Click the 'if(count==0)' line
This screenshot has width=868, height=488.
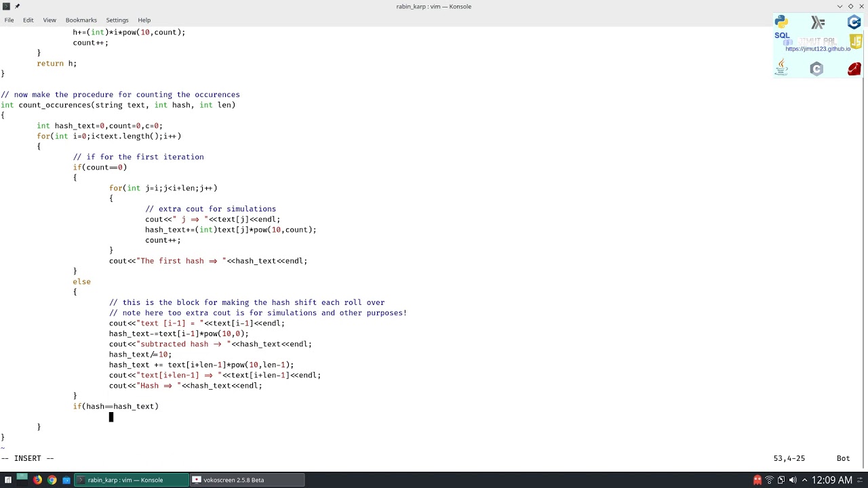pos(100,167)
